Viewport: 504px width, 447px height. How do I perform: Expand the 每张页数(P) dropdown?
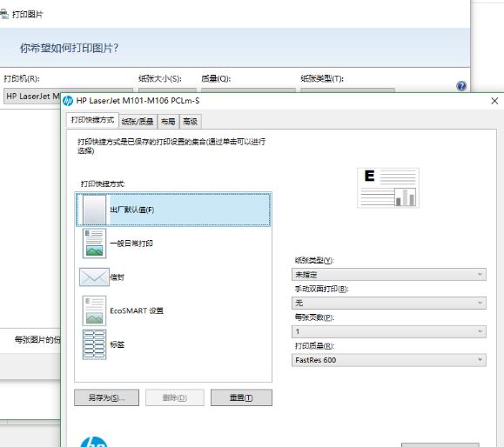389,331
